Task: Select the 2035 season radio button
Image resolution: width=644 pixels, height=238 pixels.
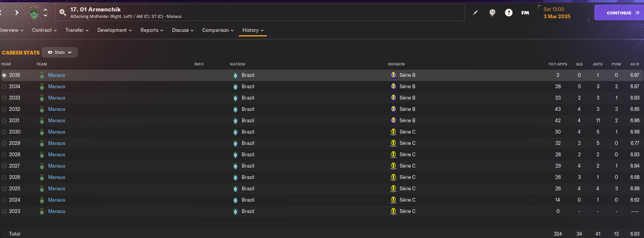Action: coord(5,75)
